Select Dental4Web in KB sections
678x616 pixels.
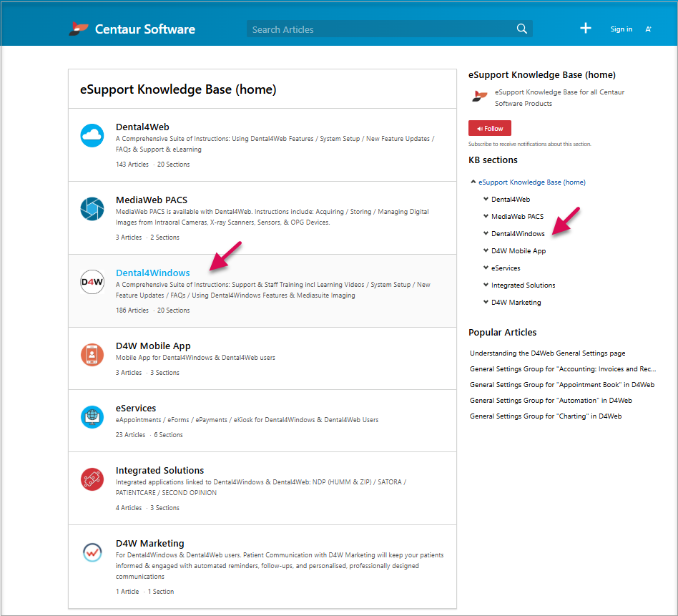[x=511, y=200]
